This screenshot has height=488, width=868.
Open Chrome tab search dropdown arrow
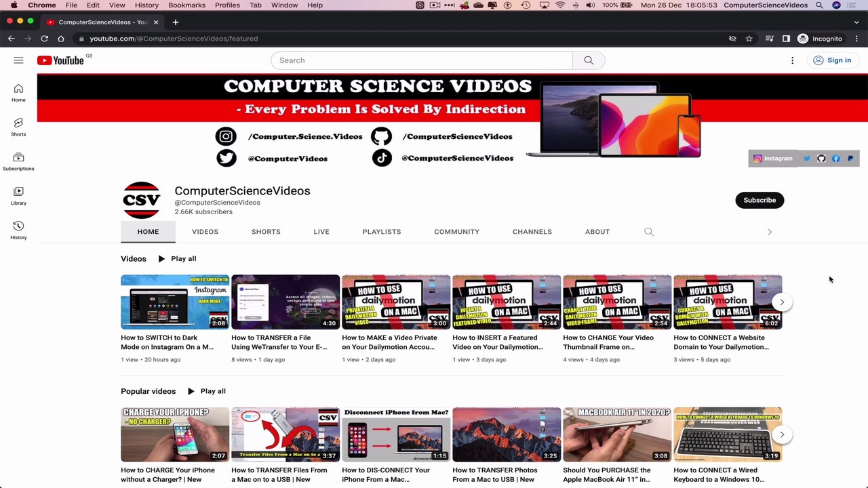coord(856,22)
